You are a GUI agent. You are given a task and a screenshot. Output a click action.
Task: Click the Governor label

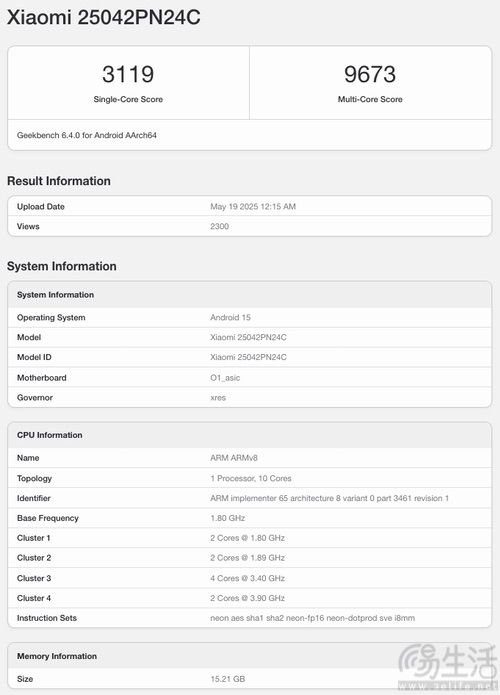pyautogui.click(x=35, y=398)
